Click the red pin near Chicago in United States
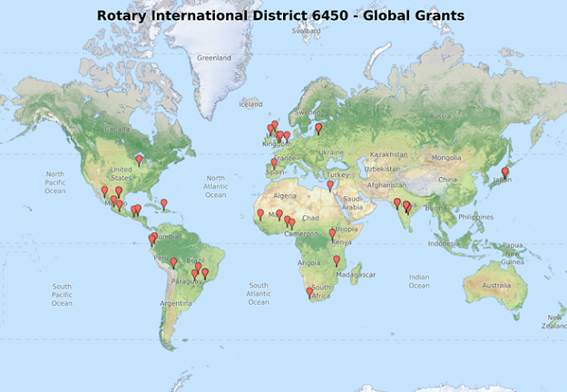Screen dimensions: 567x392 pyautogui.click(x=139, y=161)
